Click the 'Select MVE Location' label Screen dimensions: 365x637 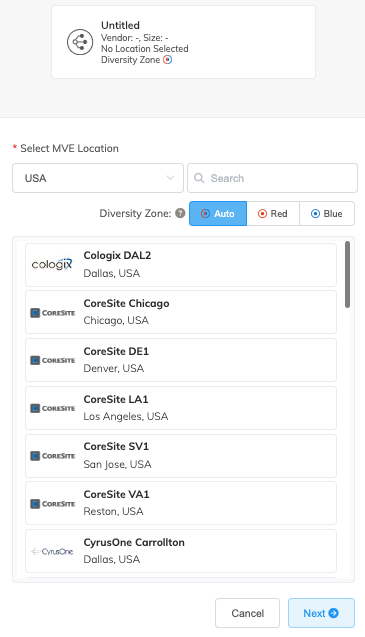[70, 148]
